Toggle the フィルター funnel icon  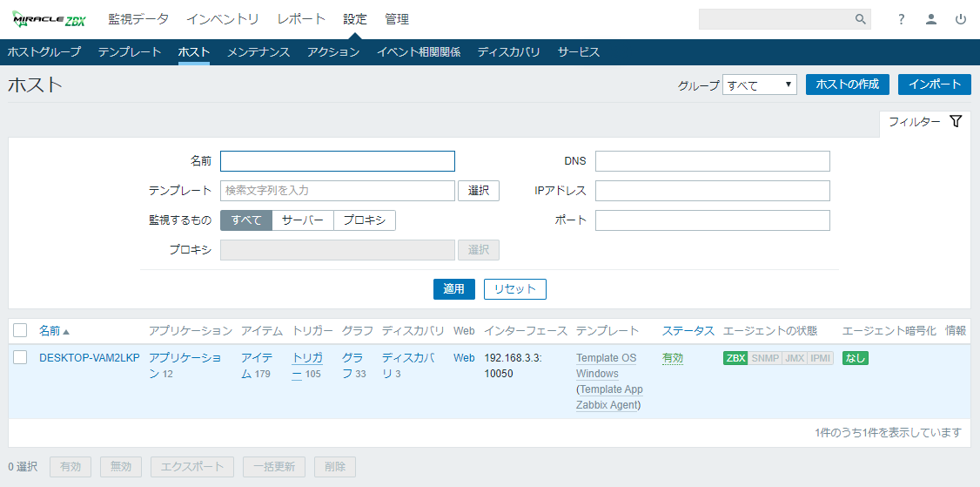tap(956, 122)
